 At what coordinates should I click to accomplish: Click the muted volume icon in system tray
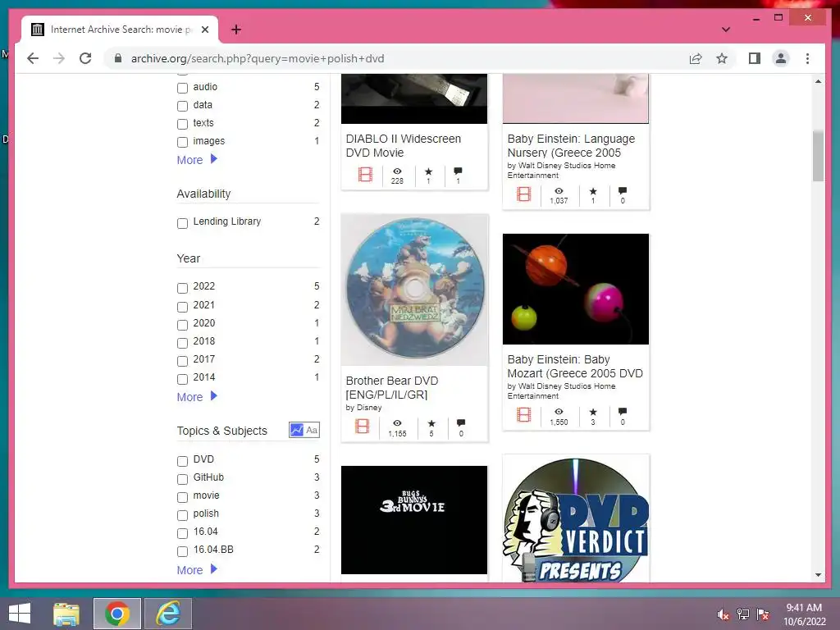(724, 614)
